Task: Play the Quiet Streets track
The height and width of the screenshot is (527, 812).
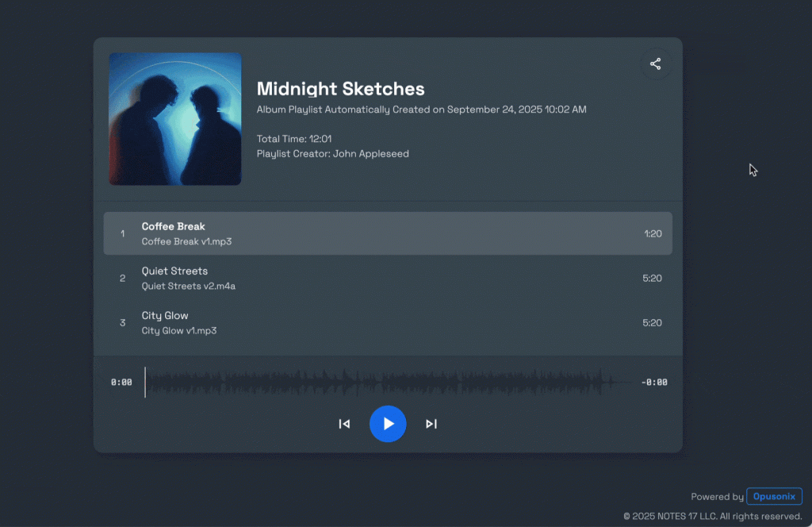Action: tap(174, 271)
